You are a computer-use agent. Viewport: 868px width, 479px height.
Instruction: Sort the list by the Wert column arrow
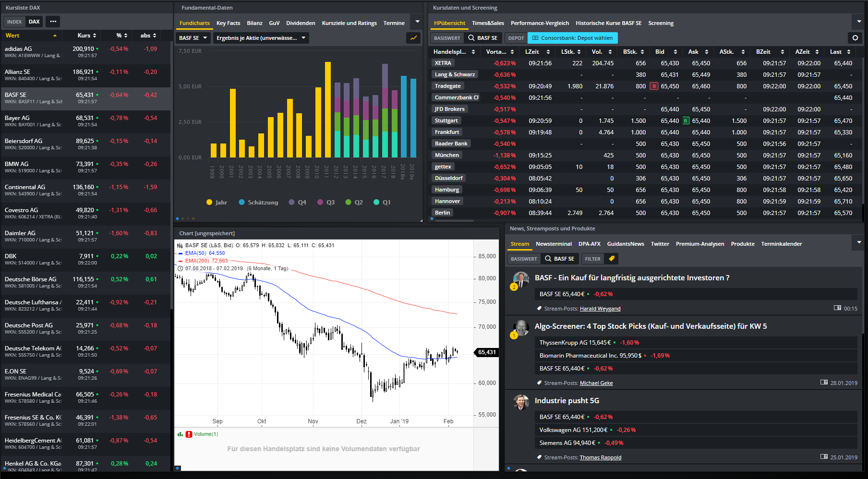tap(55, 36)
